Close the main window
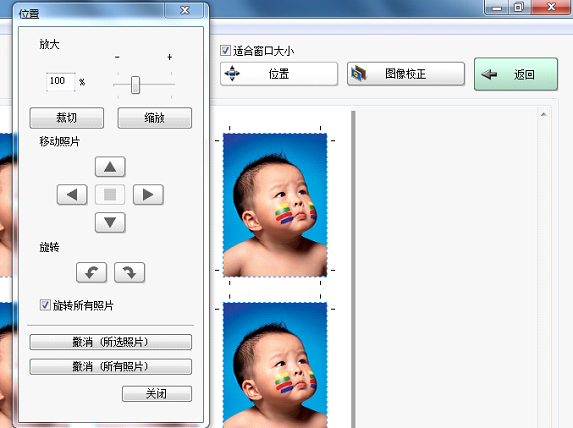This screenshot has height=428, width=573. click(551, 7)
